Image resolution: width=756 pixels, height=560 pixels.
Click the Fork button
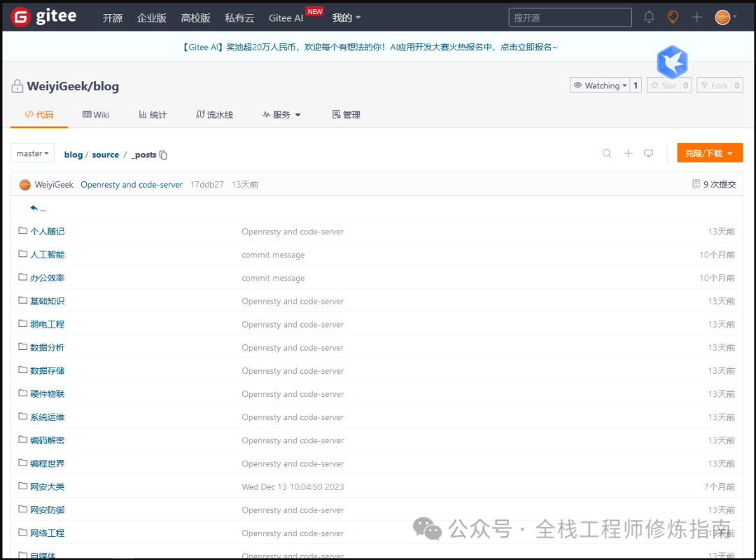click(x=714, y=85)
